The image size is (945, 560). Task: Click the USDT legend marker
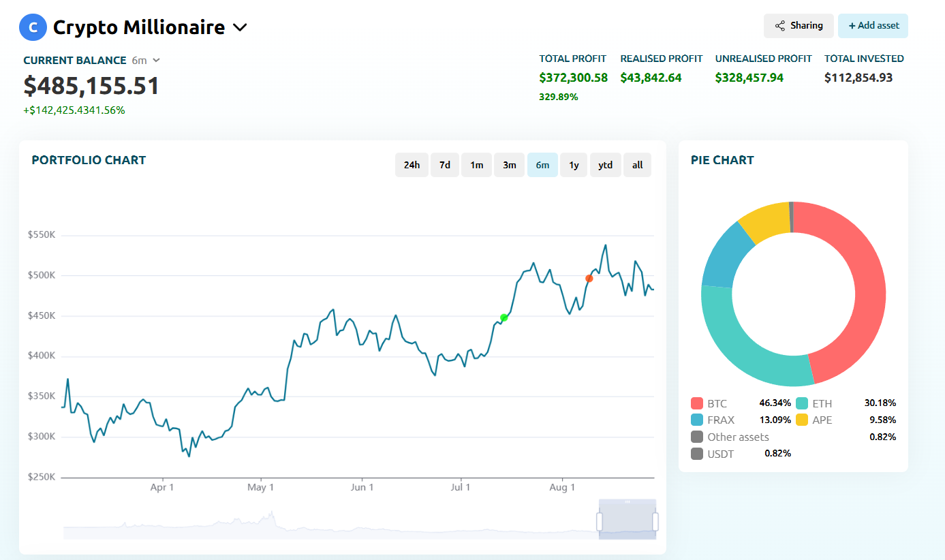696,453
